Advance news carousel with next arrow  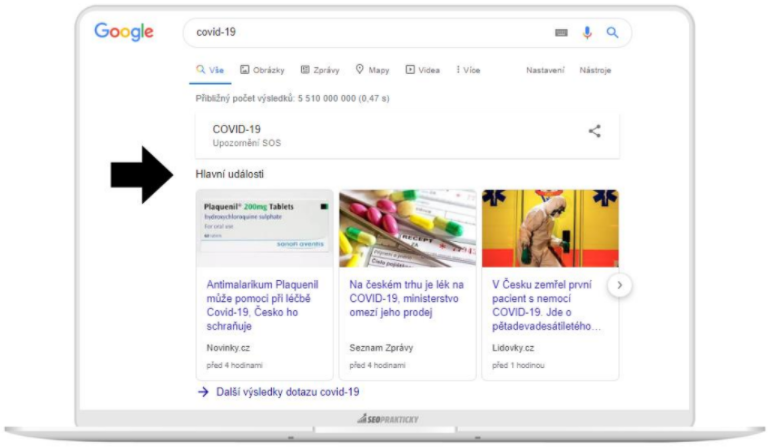pyautogui.click(x=619, y=285)
